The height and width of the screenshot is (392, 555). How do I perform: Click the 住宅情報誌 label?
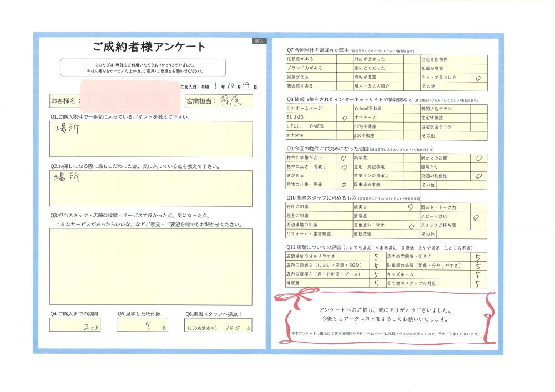[432, 118]
